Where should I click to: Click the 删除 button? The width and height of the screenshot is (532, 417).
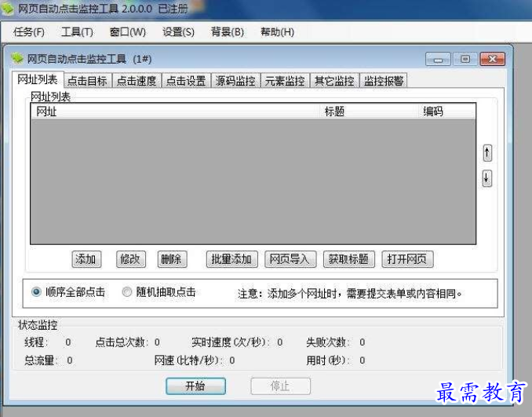click(x=172, y=259)
